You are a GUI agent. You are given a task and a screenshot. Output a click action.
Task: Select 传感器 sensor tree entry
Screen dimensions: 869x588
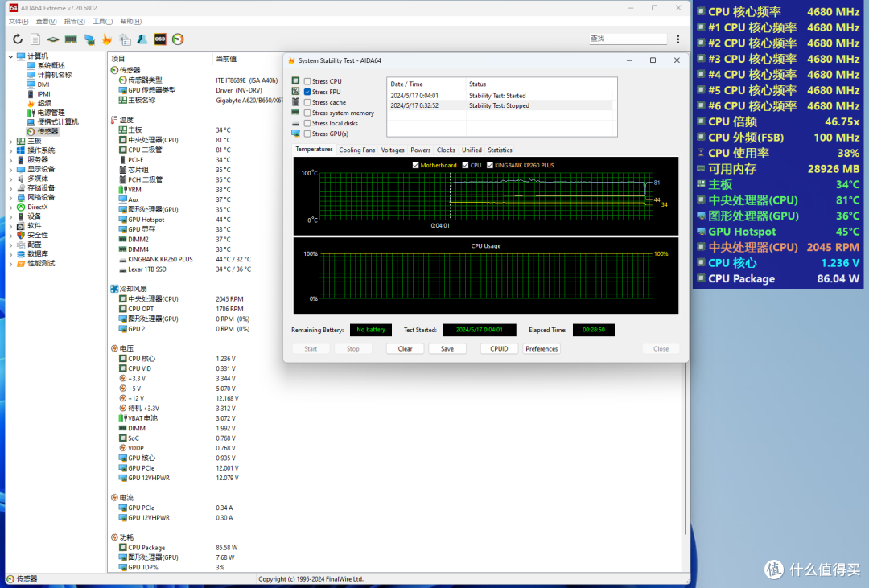[x=47, y=131]
